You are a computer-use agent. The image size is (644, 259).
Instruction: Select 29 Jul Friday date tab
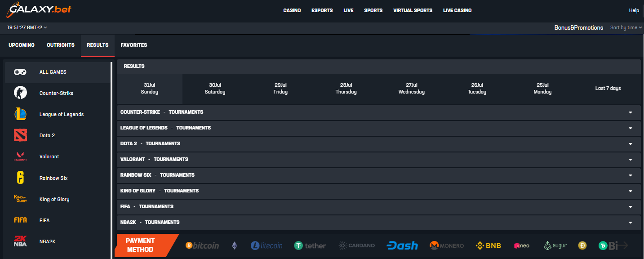[x=280, y=89]
